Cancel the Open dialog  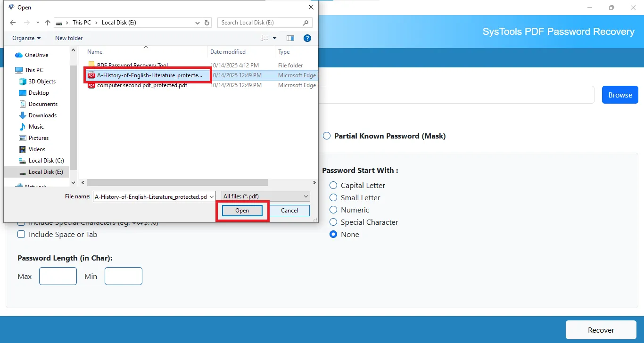[289, 211]
